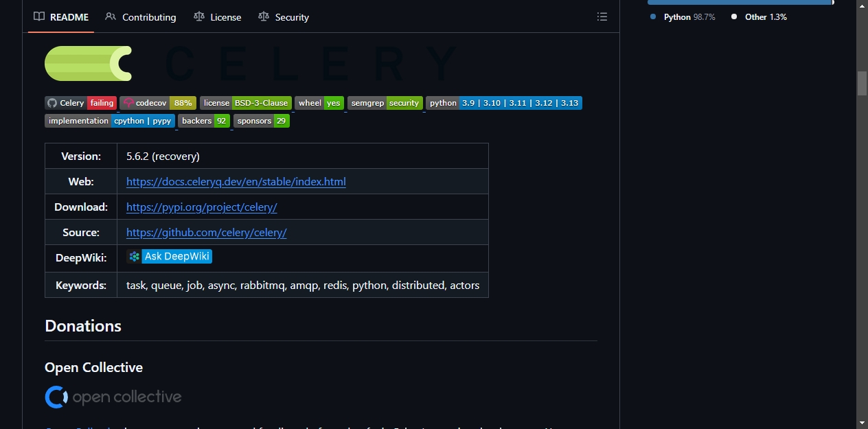The height and width of the screenshot is (429, 868).
Task: Click the Version: label cell
Action: [81, 156]
